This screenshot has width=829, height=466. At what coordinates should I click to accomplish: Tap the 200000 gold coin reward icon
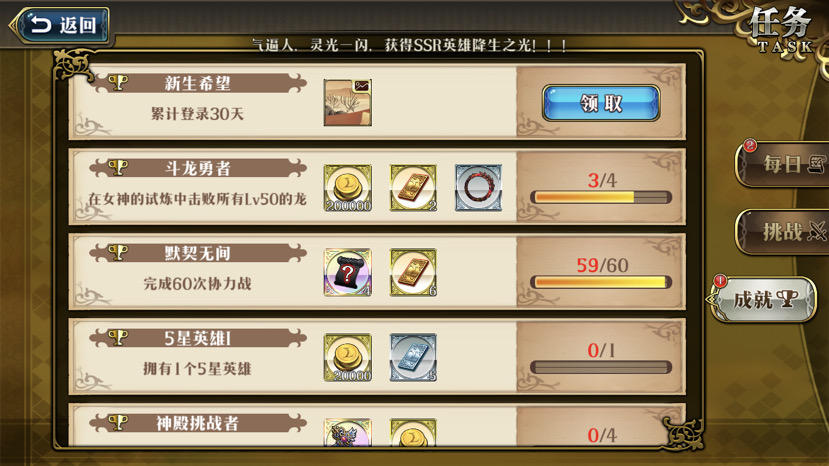348,188
